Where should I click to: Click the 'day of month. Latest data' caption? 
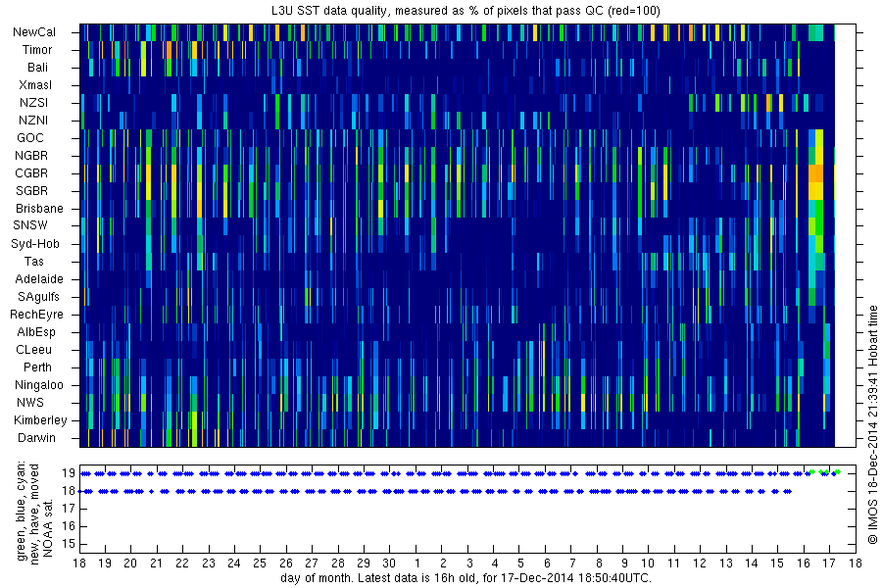(465, 578)
